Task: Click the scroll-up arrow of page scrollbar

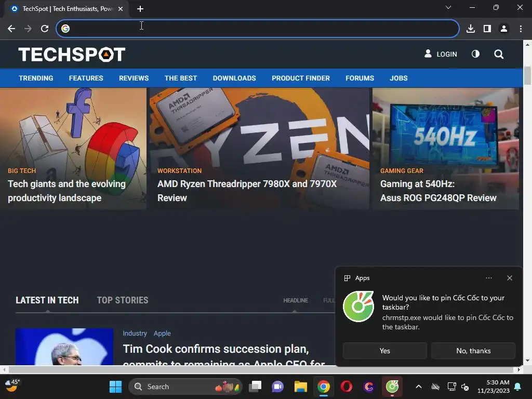Action: [x=527, y=45]
